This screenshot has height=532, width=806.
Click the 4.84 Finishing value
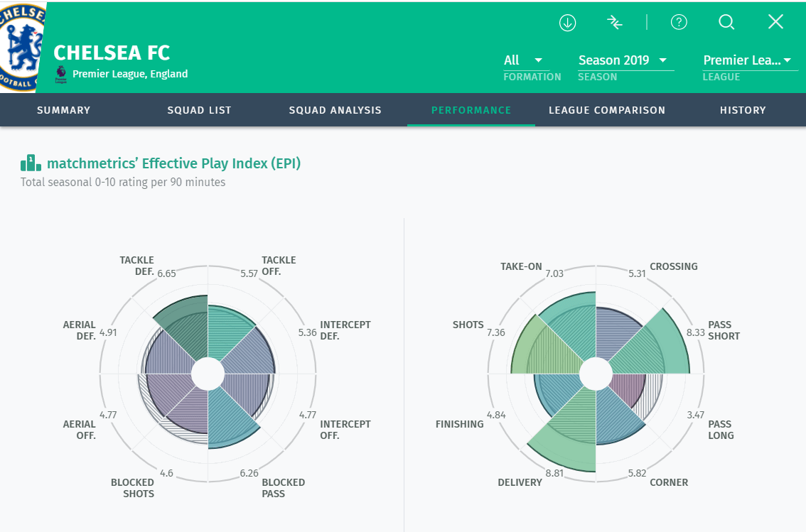point(496,415)
